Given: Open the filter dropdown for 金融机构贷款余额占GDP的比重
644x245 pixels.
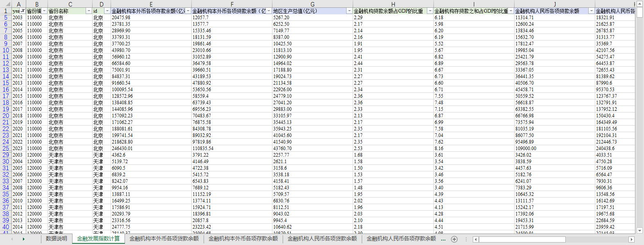Looking at the screenshot, I should pyautogui.click(x=430, y=11).
